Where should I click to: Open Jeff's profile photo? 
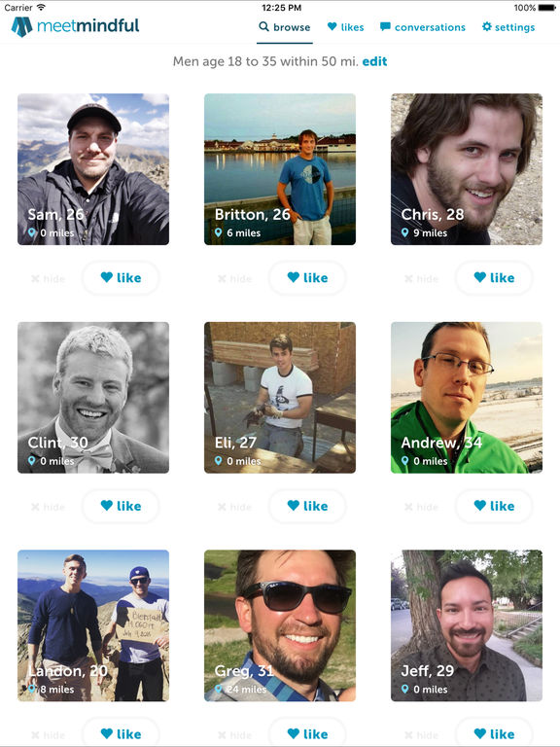467,625
